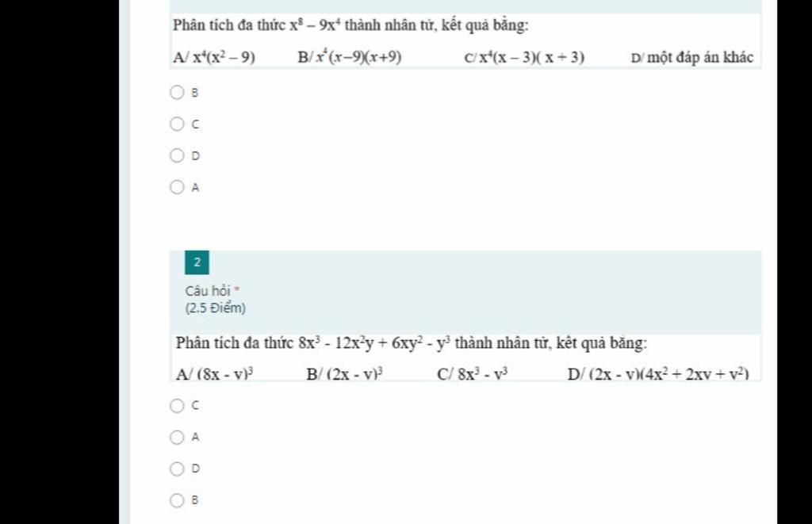Click the letter D label in question 2

coord(195,469)
